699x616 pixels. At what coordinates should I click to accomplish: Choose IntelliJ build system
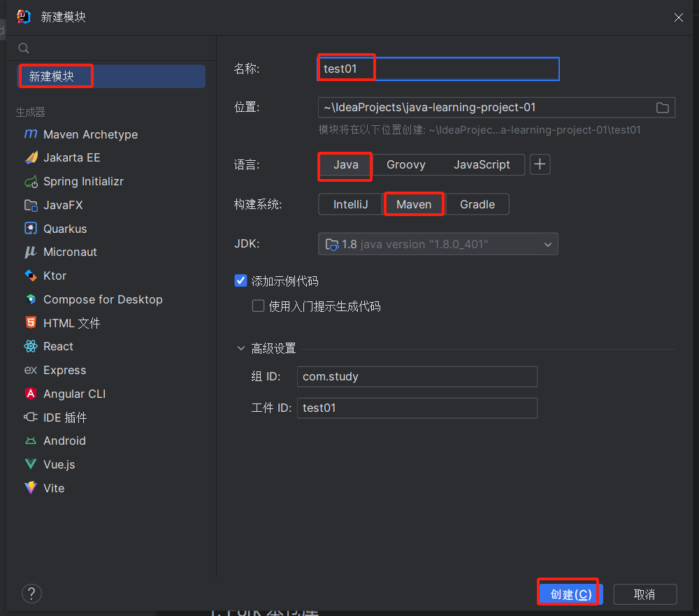[351, 204]
